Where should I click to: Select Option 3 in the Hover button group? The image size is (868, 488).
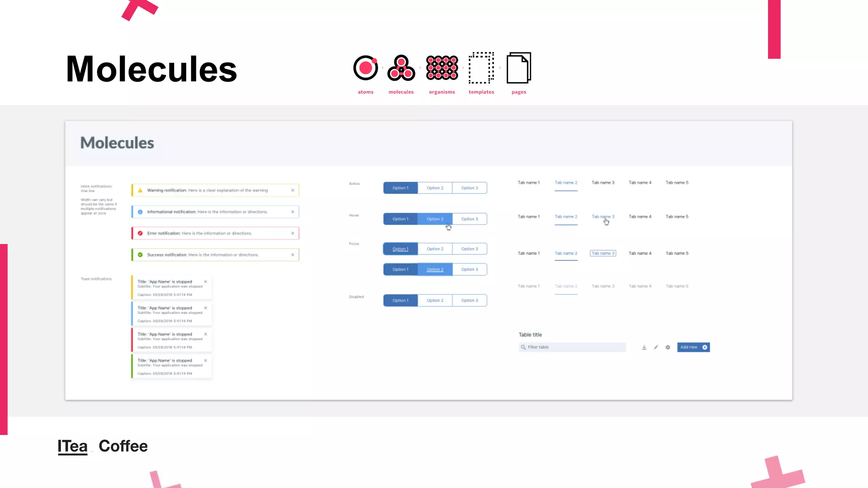(469, 219)
